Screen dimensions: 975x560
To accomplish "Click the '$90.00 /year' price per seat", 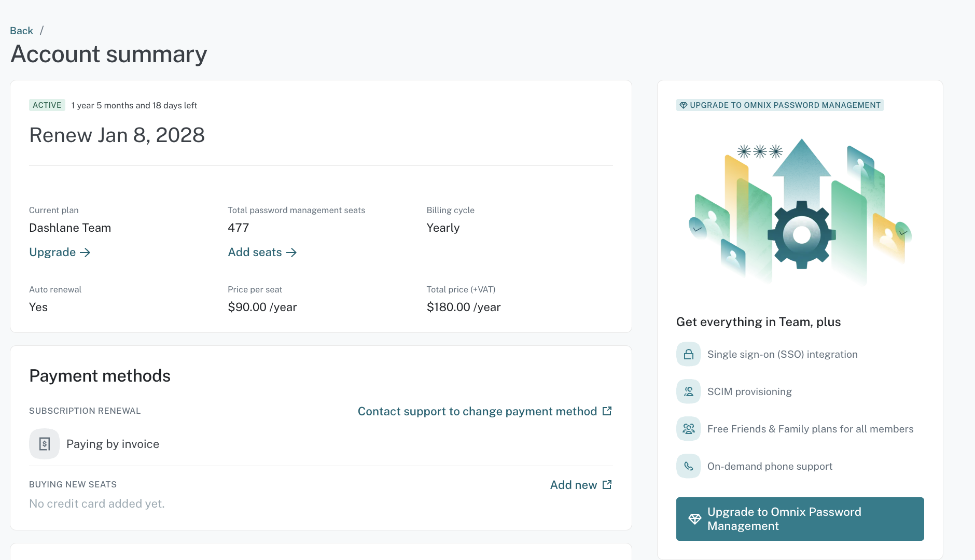I will pos(262,307).
